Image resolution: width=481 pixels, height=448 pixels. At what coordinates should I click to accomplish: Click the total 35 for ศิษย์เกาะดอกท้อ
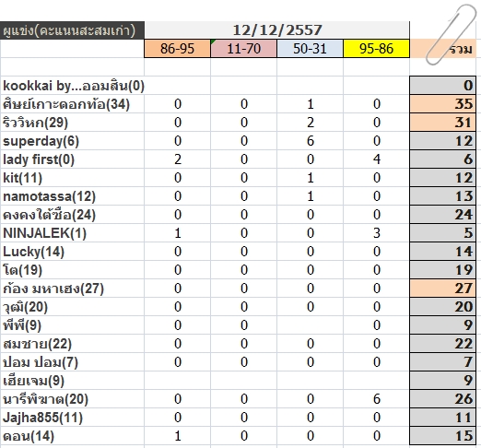443,104
